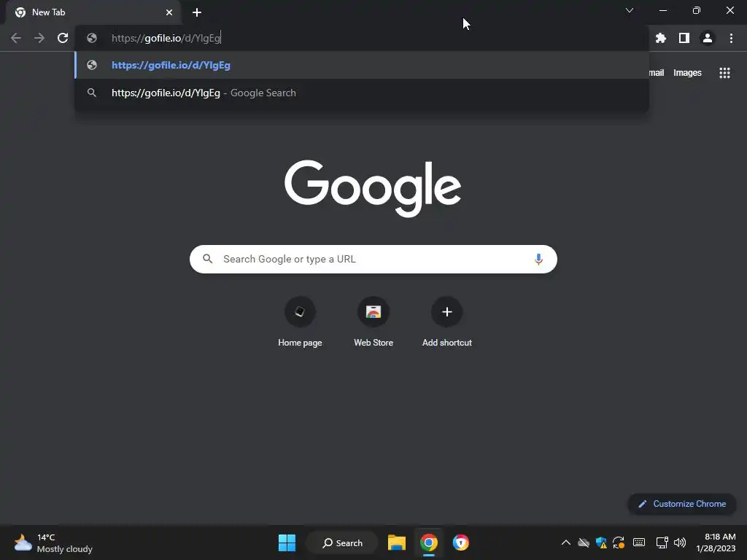Open a new tab with the plus button
This screenshot has height=560, width=747.
(197, 12)
